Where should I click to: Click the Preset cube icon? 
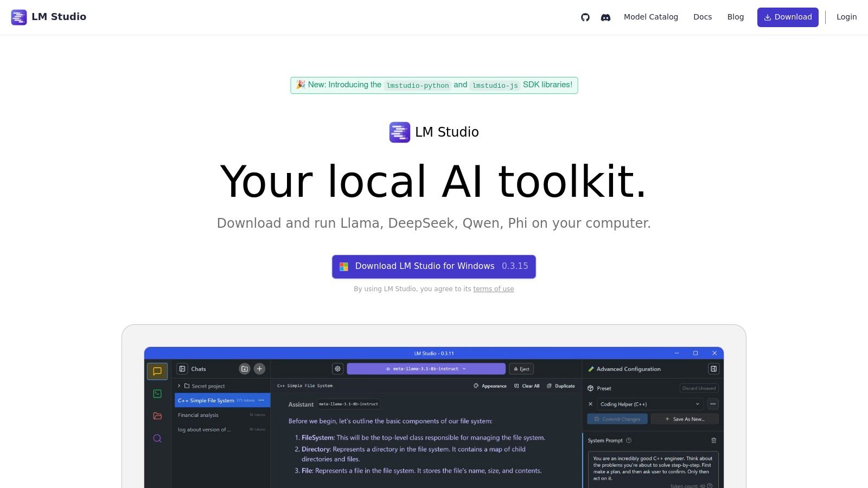591,388
